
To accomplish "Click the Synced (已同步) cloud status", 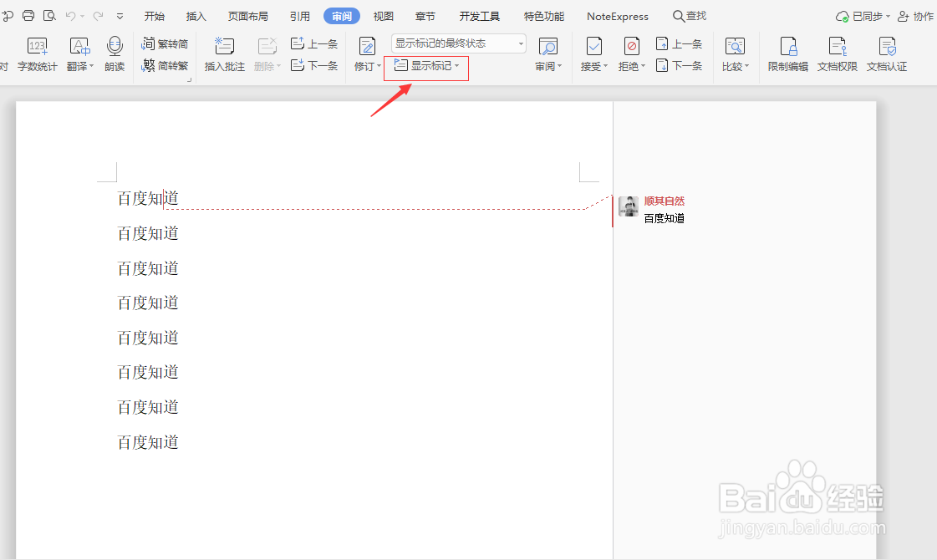I will tap(863, 16).
